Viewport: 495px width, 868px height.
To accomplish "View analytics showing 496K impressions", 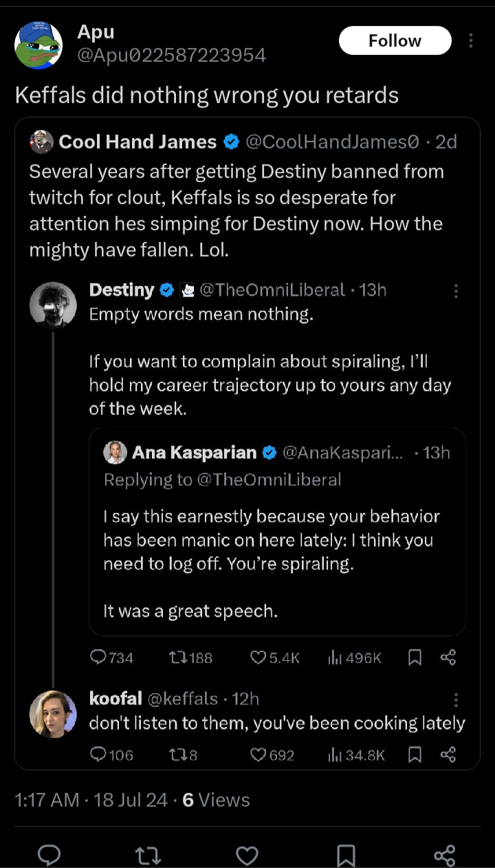I will [x=355, y=658].
